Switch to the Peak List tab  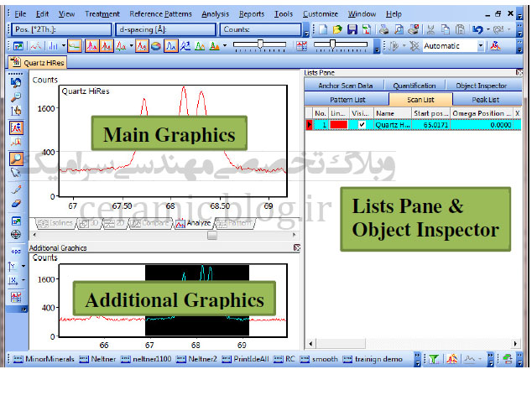tap(485, 99)
